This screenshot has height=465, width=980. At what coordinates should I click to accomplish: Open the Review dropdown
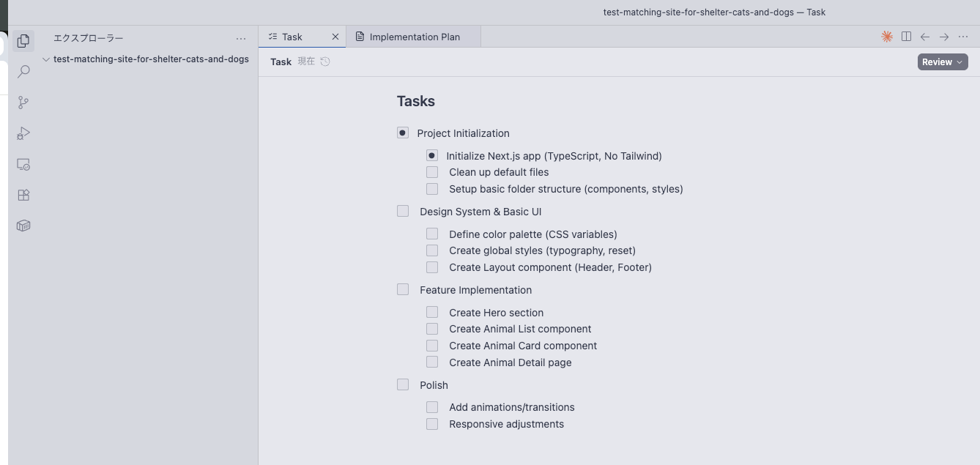pyautogui.click(x=943, y=62)
